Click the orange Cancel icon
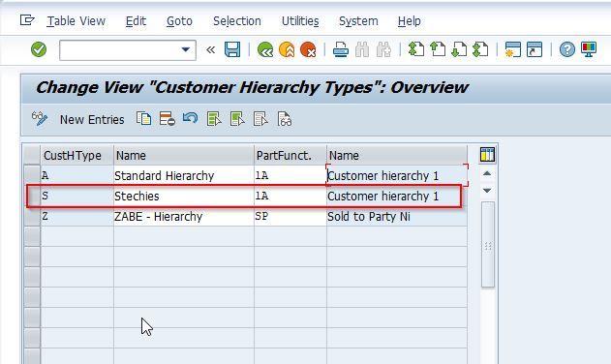The image size is (611, 364). point(308,49)
